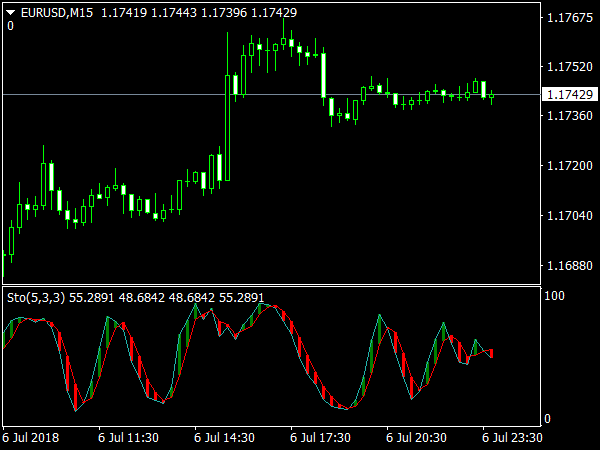Click the 1.16880 price axis label

570,265
